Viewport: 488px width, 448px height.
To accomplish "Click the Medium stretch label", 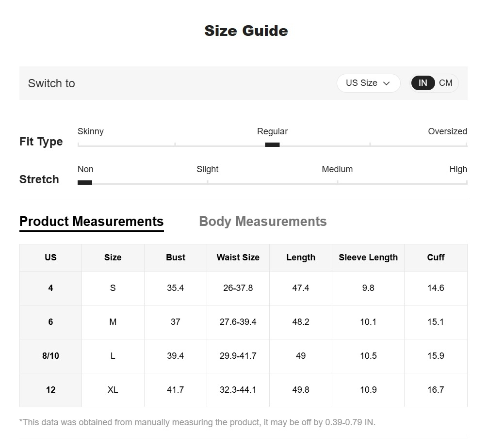I will [x=337, y=169].
